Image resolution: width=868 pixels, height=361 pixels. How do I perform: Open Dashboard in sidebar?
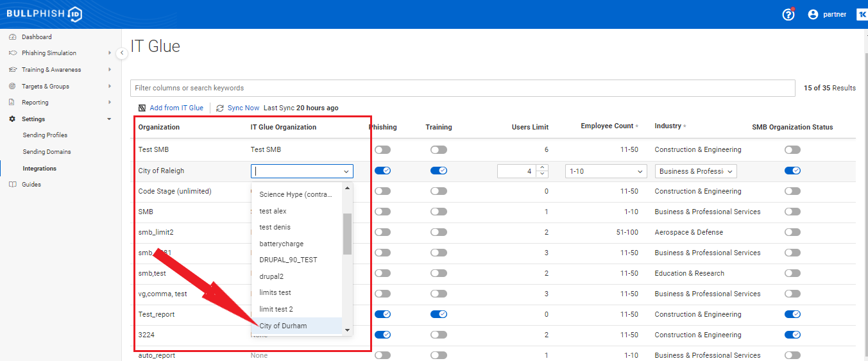pos(37,37)
